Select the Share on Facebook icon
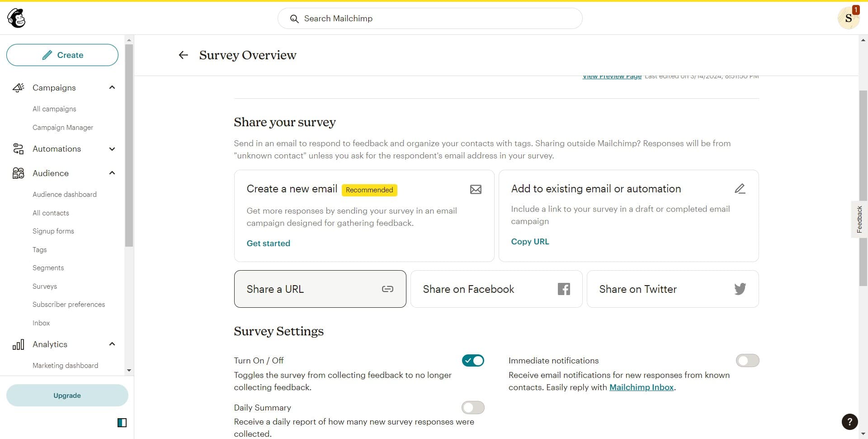Screen dimensions: 868x439 (563, 289)
